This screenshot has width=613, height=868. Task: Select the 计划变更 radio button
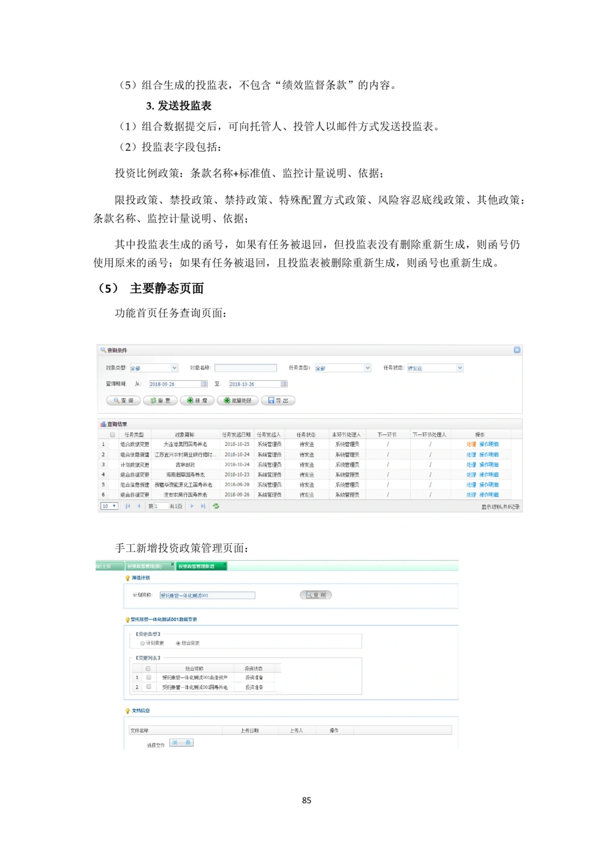coord(143,643)
